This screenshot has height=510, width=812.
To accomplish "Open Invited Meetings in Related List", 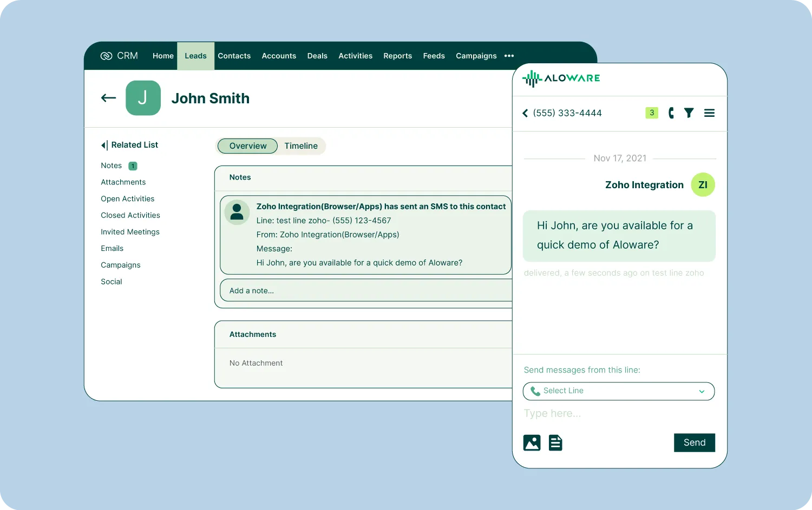I will pyautogui.click(x=130, y=232).
